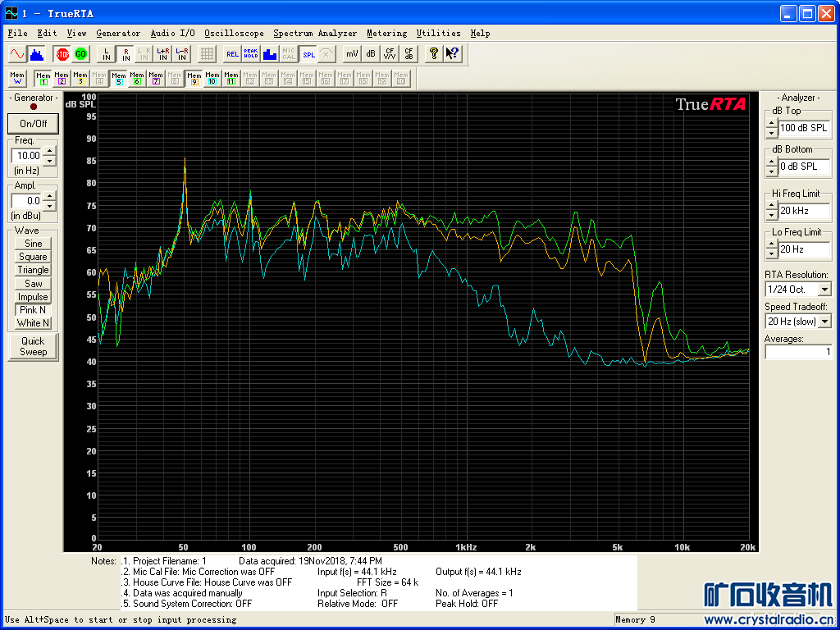Open the Speed Tradeoff dropdown
The height and width of the screenshot is (630, 840).
tap(824, 322)
